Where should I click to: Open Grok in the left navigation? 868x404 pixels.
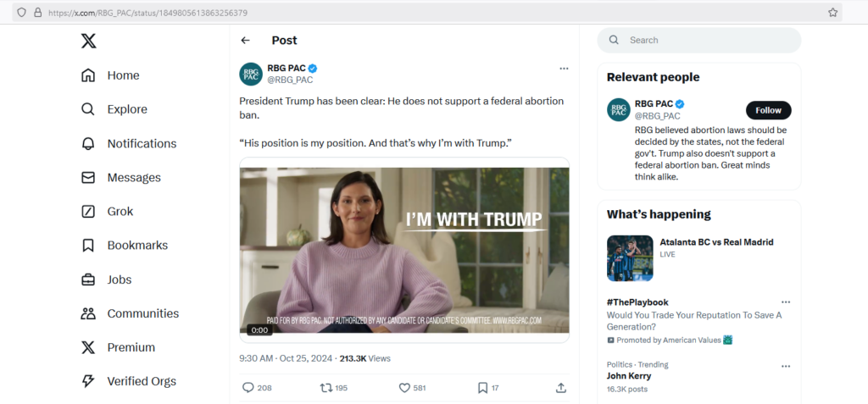(x=120, y=211)
